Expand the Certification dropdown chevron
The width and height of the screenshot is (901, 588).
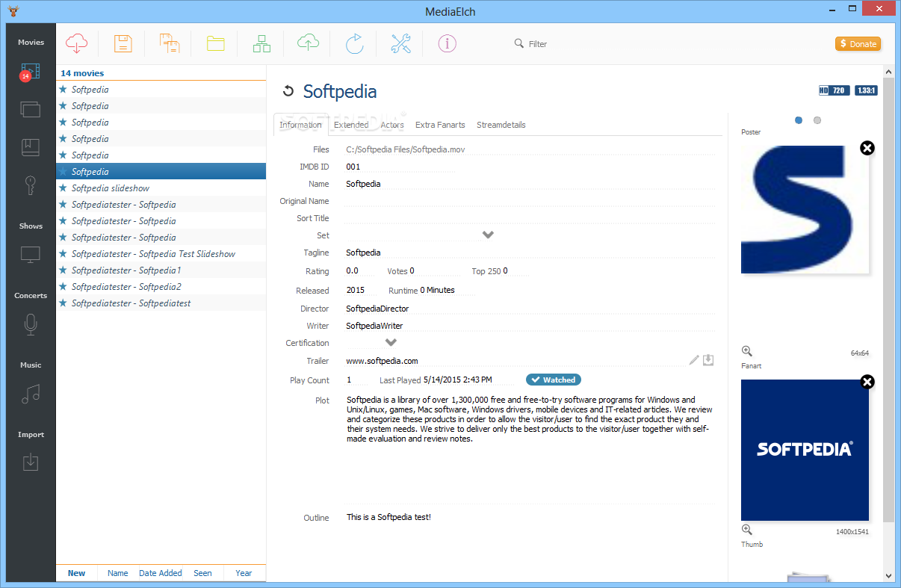[391, 342]
